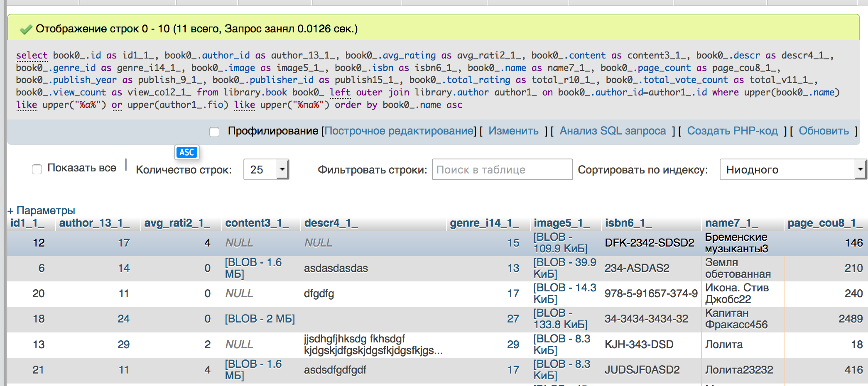Select the name cell Икона. Стив Джобс22

[737, 293]
